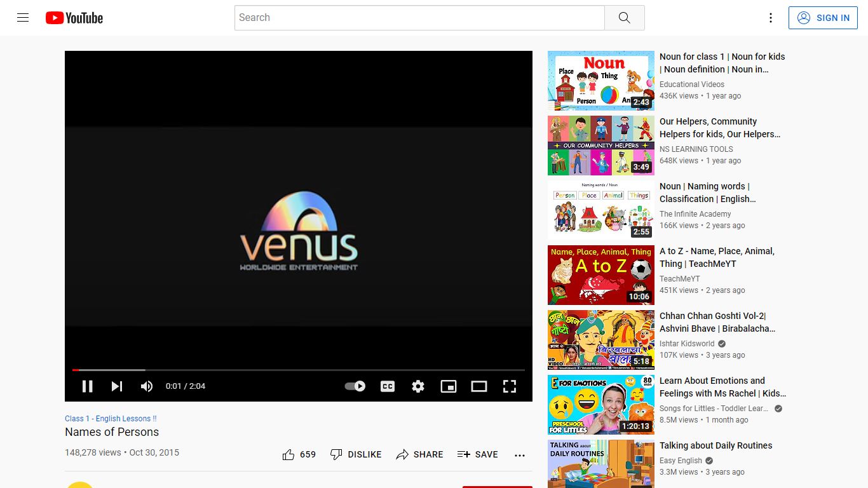868x488 pixels.
Task: Visit Songs for Littles channel
Action: (x=714, y=408)
